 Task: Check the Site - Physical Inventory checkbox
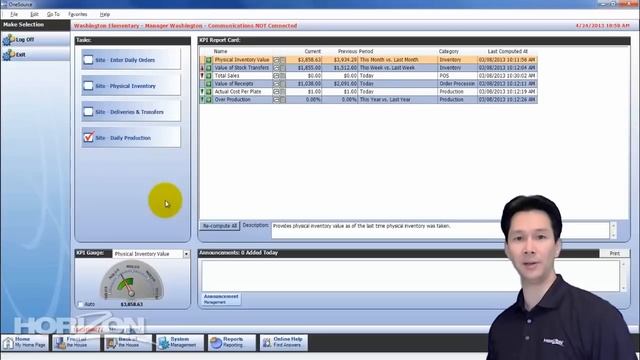[88, 86]
